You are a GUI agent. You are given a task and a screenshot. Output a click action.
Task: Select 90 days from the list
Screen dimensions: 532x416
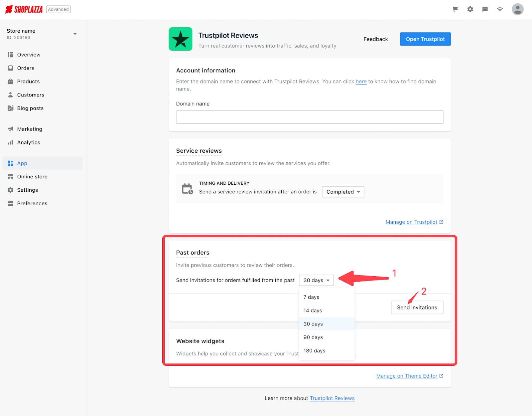(327, 337)
